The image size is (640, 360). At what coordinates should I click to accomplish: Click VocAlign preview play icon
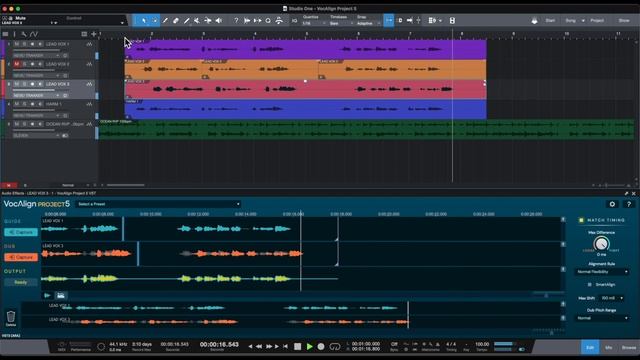tap(47, 296)
